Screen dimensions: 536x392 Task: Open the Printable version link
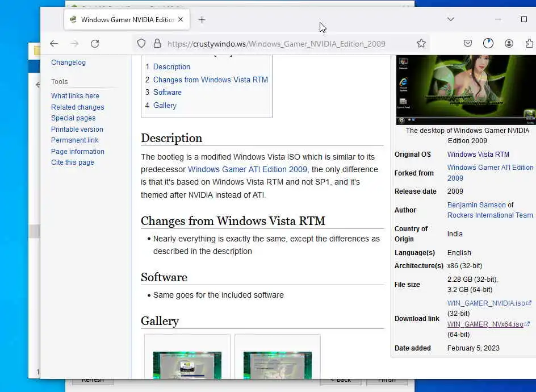pyautogui.click(x=77, y=130)
